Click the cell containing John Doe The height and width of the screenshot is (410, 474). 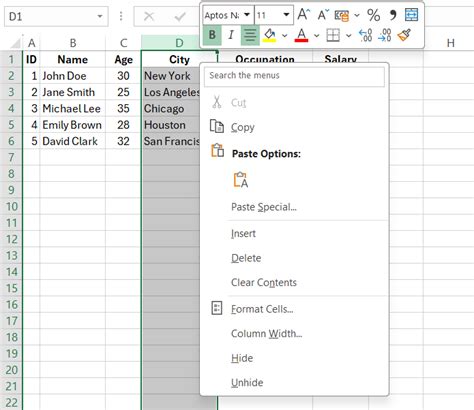pyautogui.click(x=73, y=76)
